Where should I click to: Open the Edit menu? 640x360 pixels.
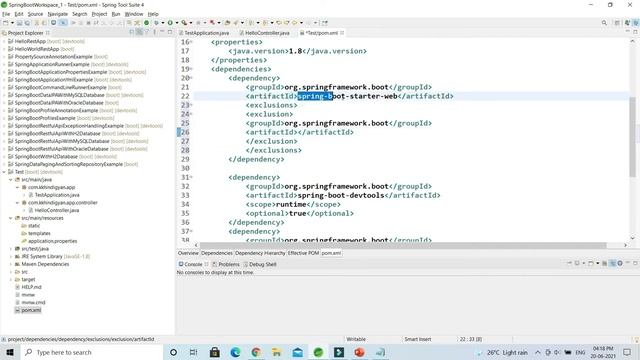[19, 14]
